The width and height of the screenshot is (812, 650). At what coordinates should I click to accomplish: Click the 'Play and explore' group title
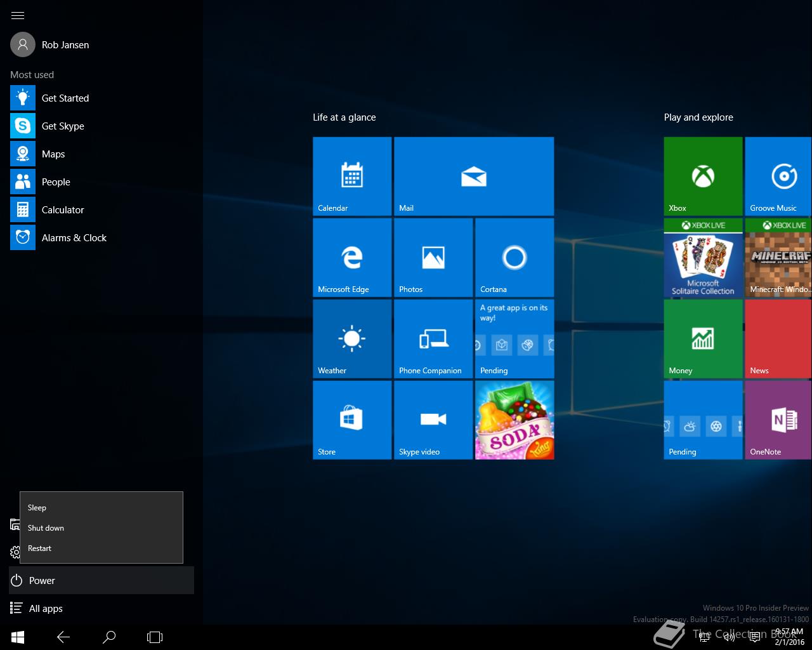(698, 117)
